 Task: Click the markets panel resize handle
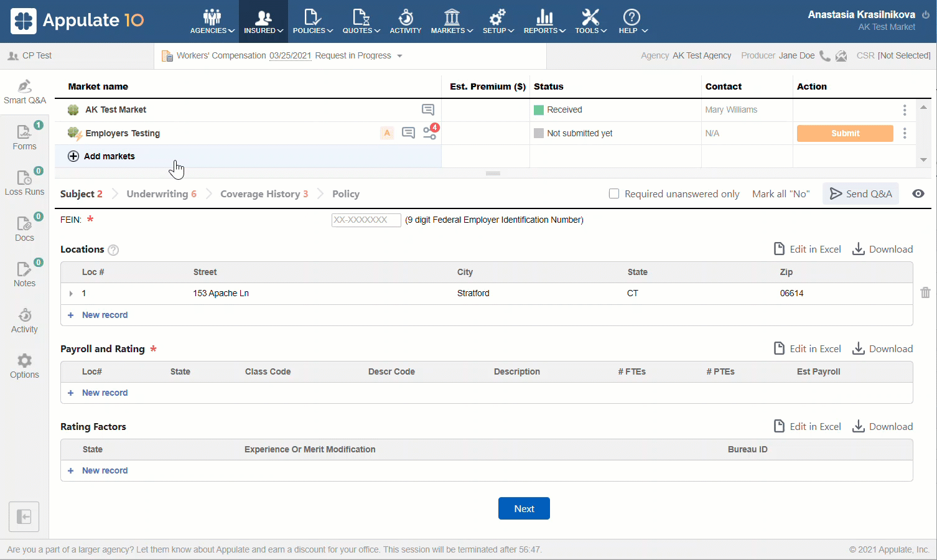[493, 174]
